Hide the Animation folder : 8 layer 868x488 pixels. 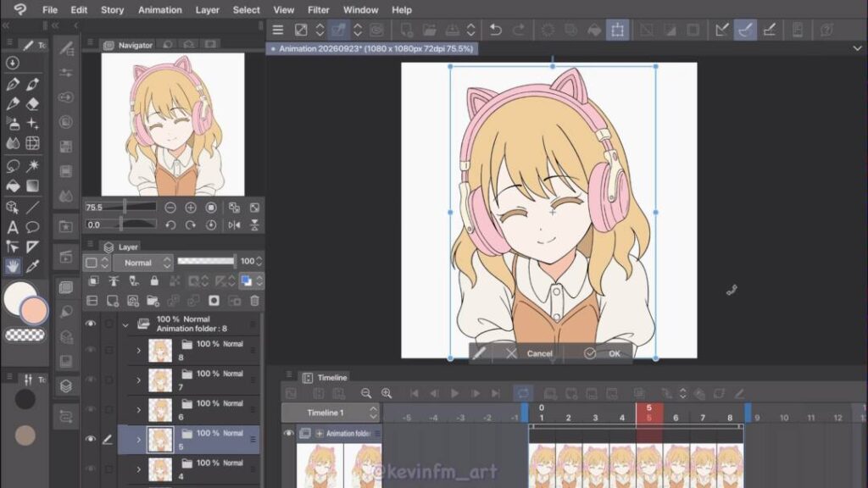[90, 324]
